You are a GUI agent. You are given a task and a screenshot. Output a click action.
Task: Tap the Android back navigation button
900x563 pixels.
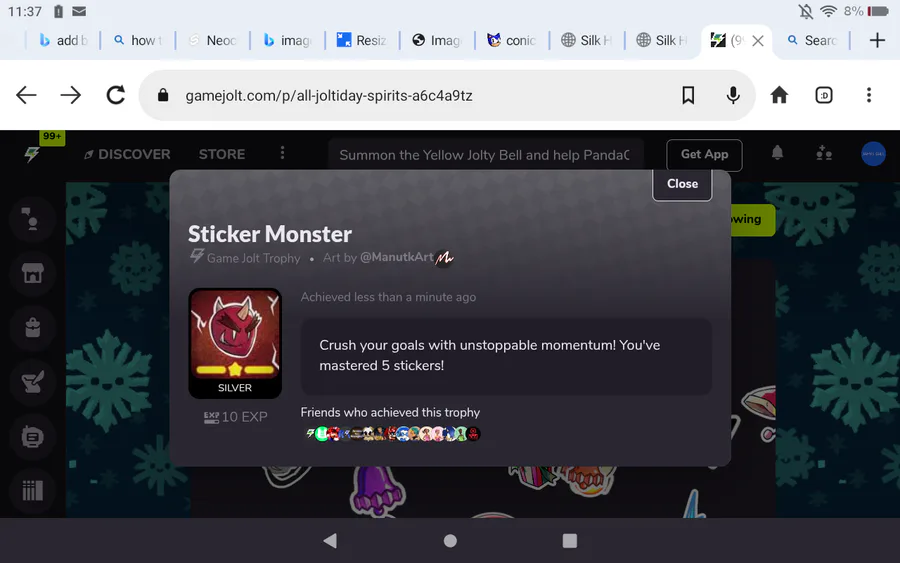(x=330, y=541)
